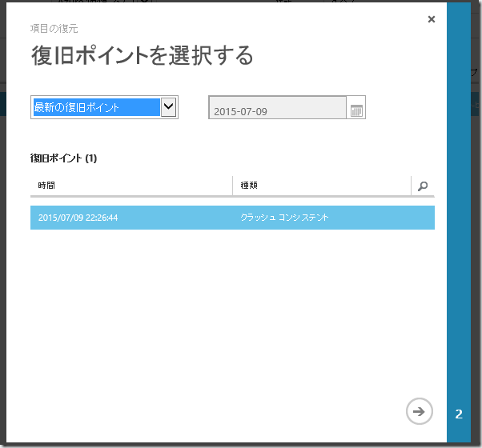This screenshot has height=448, width=482.
Task: Click the 2015-07-09 date field
Action: (x=277, y=107)
